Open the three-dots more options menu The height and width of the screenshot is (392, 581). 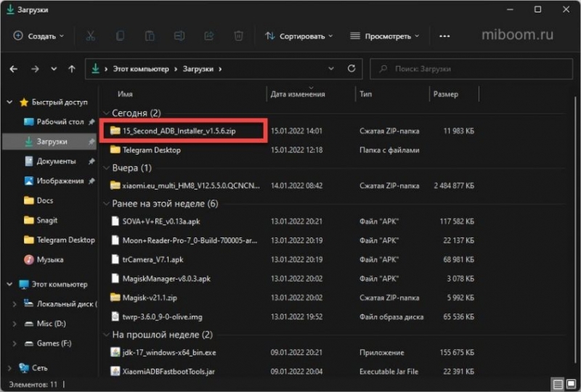click(x=444, y=36)
